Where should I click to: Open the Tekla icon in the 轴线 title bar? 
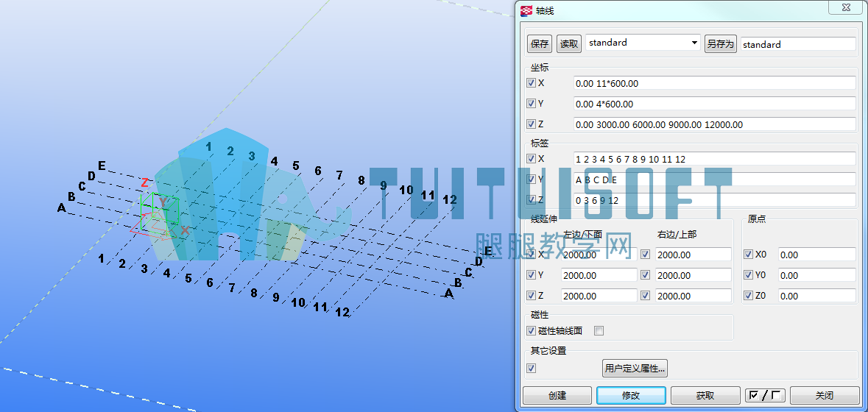[x=527, y=10]
